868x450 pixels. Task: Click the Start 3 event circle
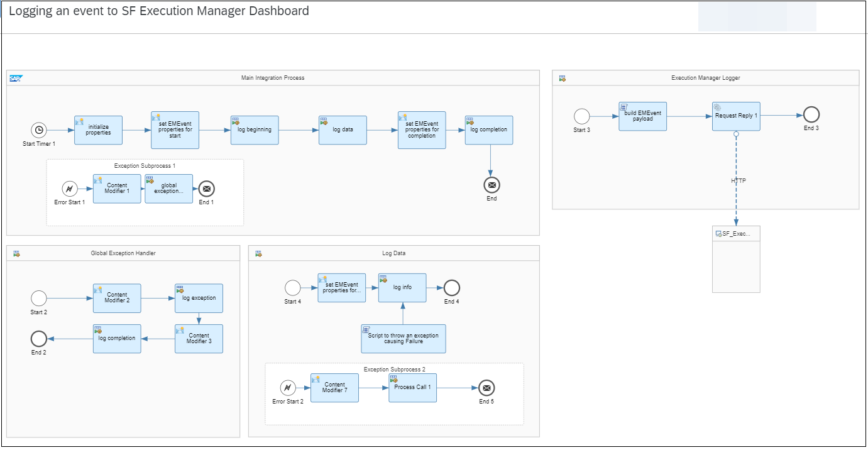(582, 116)
